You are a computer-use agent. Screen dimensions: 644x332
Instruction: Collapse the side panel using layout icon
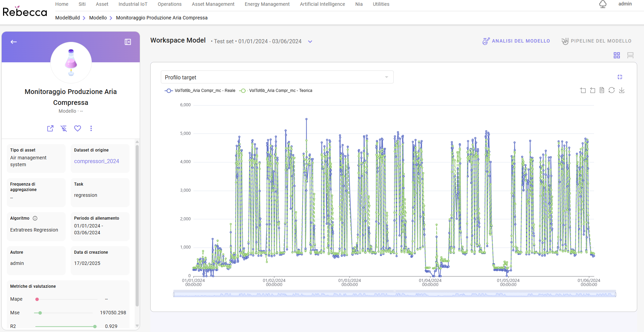coord(128,42)
